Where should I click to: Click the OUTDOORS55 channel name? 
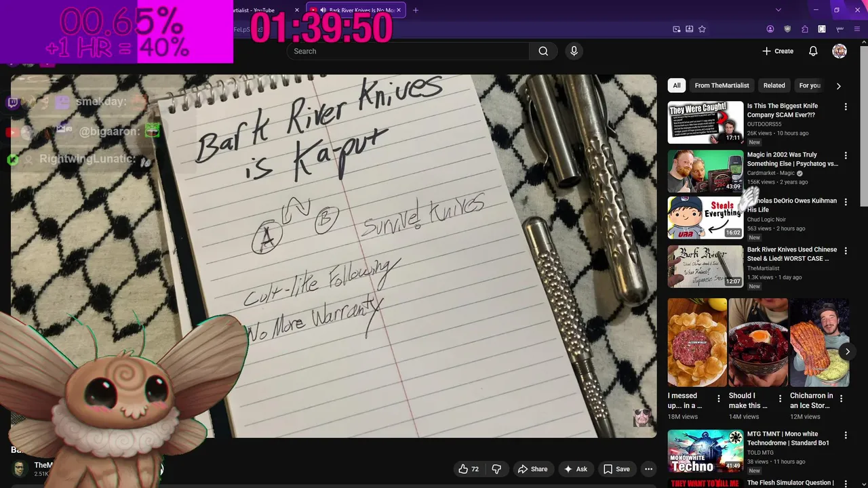764,124
